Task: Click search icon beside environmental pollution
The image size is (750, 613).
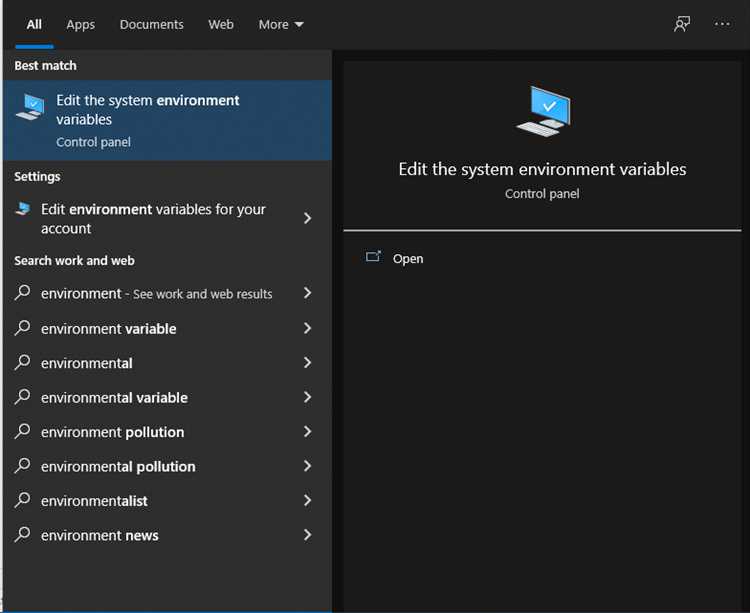Action: coord(22,465)
